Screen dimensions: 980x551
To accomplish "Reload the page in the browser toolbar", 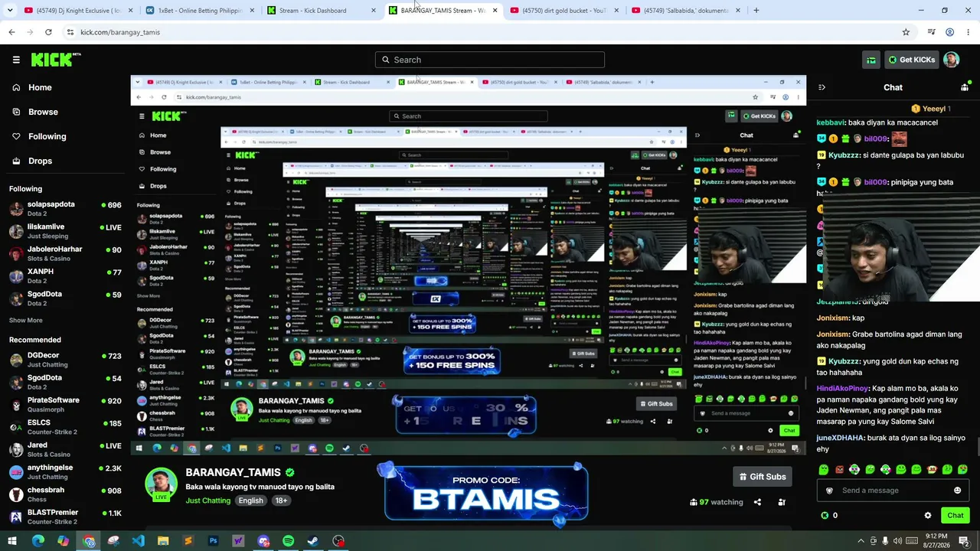I will tap(48, 32).
